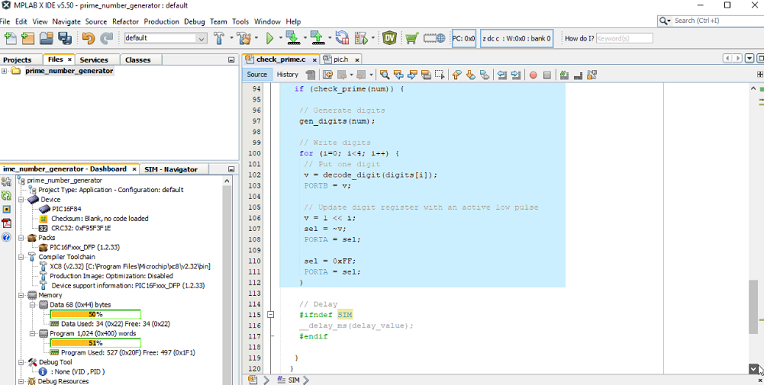Open PDF datasheet icon in Dashboard sidebar
The width and height of the screenshot is (764, 385).
click(x=6, y=223)
